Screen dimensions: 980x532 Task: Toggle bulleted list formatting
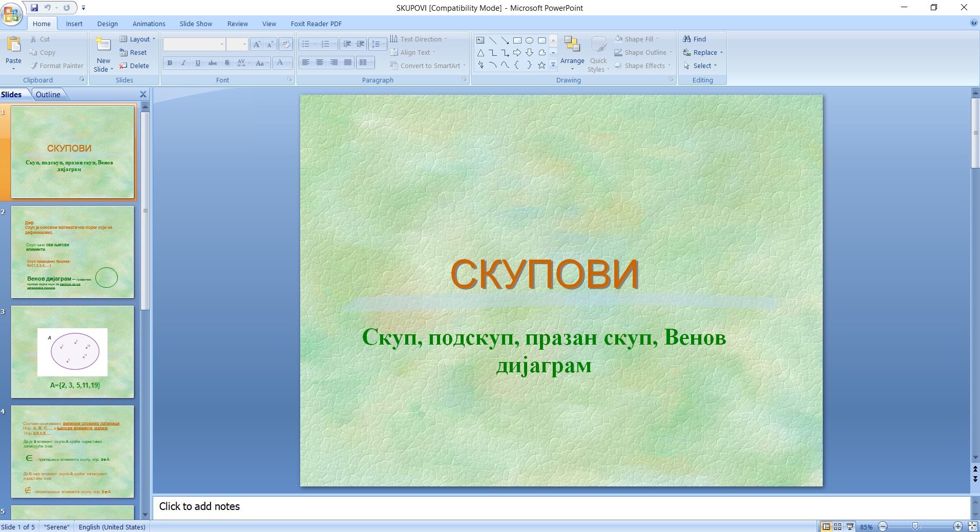tap(306, 44)
